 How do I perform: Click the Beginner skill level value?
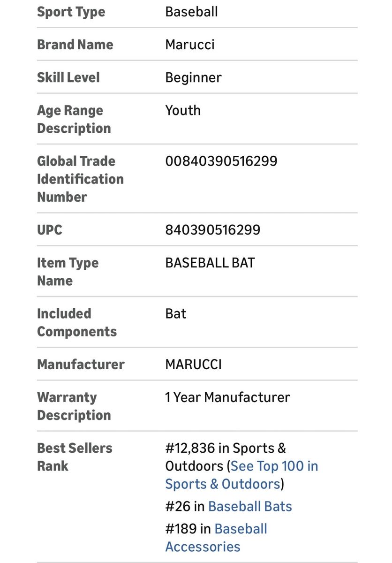[x=193, y=77]
